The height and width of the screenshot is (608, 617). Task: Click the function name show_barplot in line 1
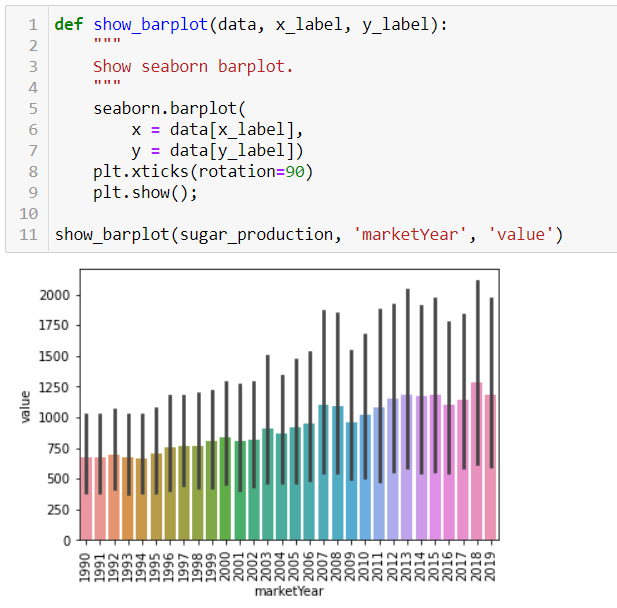point(150,24)
